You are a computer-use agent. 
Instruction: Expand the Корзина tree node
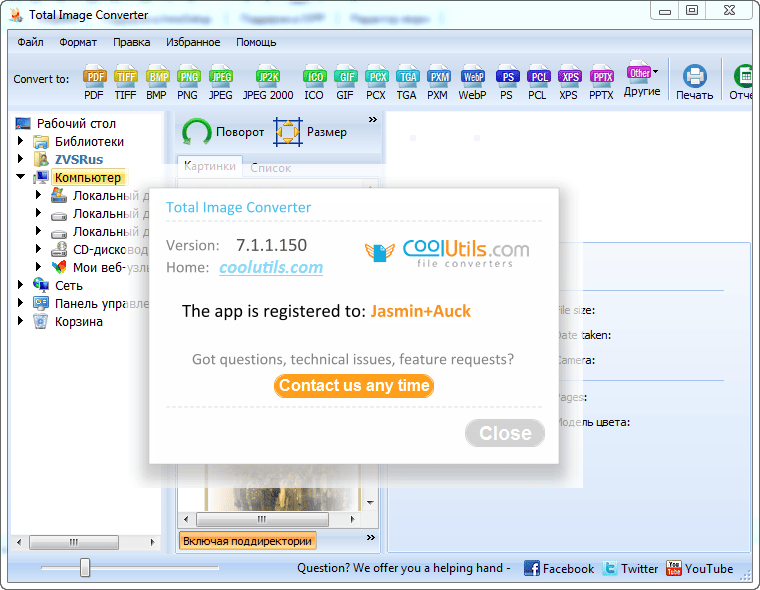20,320
